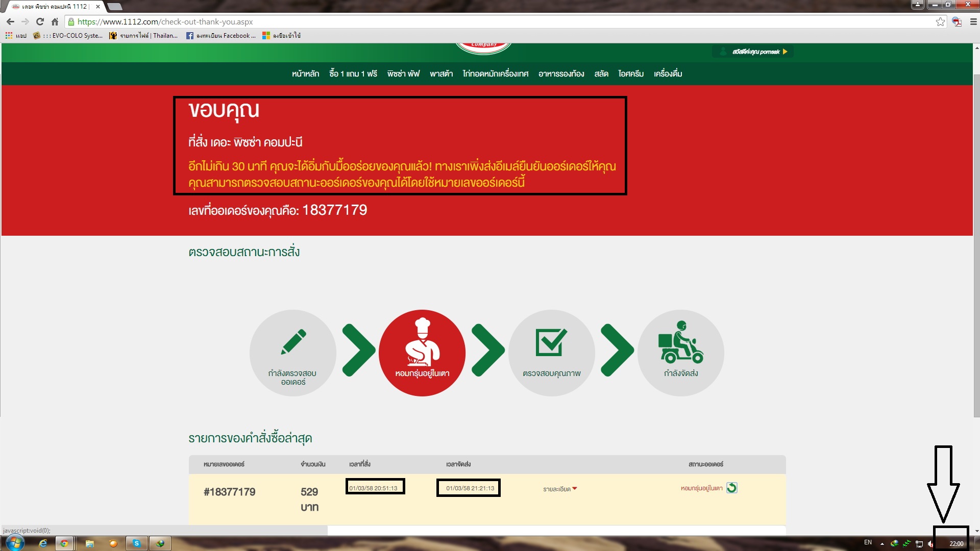
Task: Expand the รายละเอียด order details
Action: point(560,489)
